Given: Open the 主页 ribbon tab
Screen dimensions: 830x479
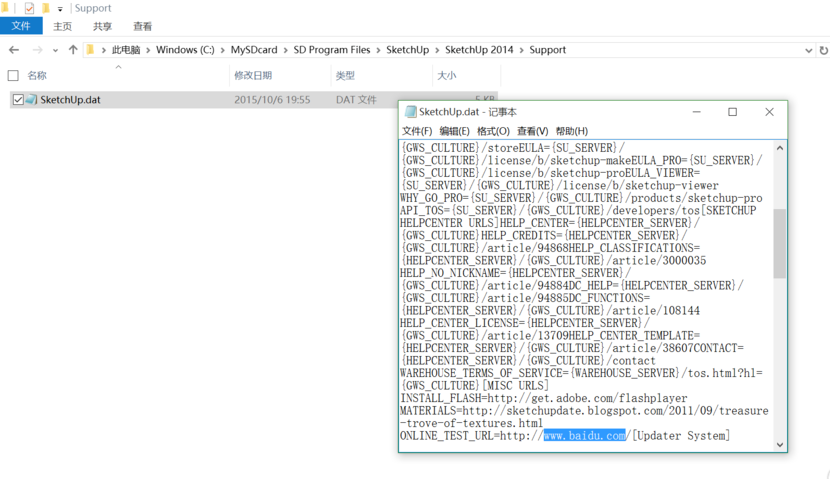Looking at the screenshot, I should pos(62,26).
